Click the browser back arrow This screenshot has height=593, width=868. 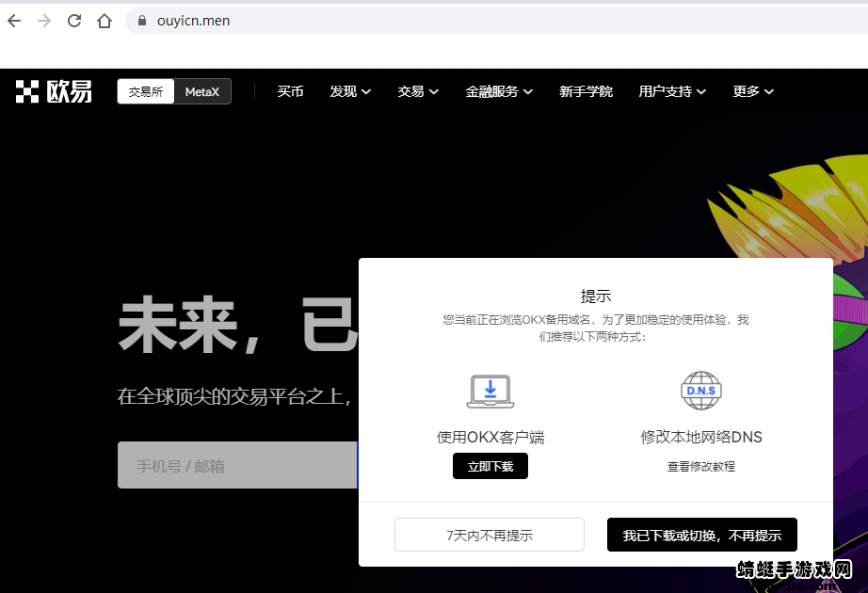pyautogui.click(x=14, y=21)
